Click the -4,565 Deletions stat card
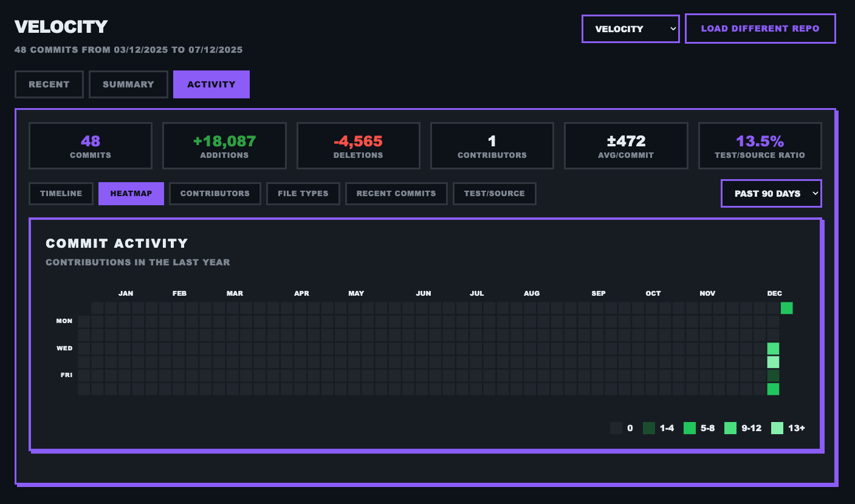Viewport: 855px width, 504px height. (358, 146)
